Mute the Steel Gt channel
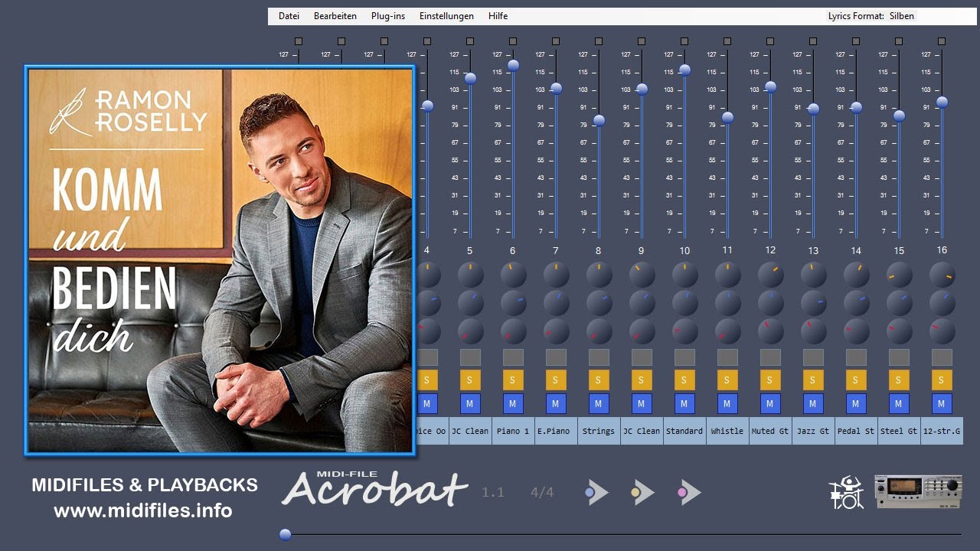The height and width of the screenshot is (551, 980). coord(899,403)
